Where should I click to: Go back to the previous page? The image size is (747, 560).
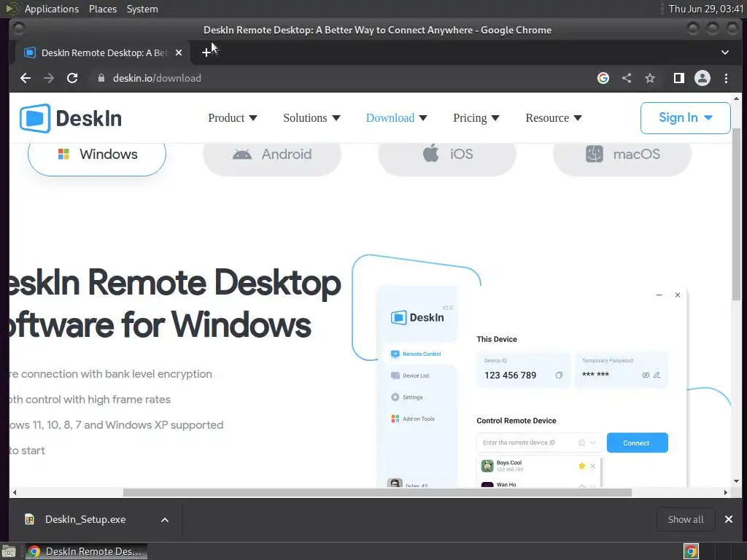tap(26, 78)
